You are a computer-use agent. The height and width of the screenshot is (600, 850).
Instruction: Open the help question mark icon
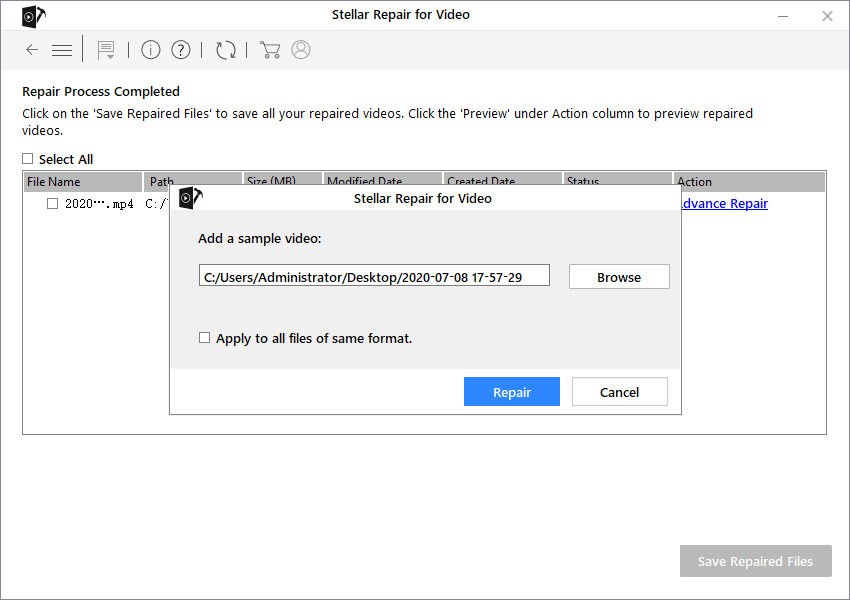click(x=181, y=50)
